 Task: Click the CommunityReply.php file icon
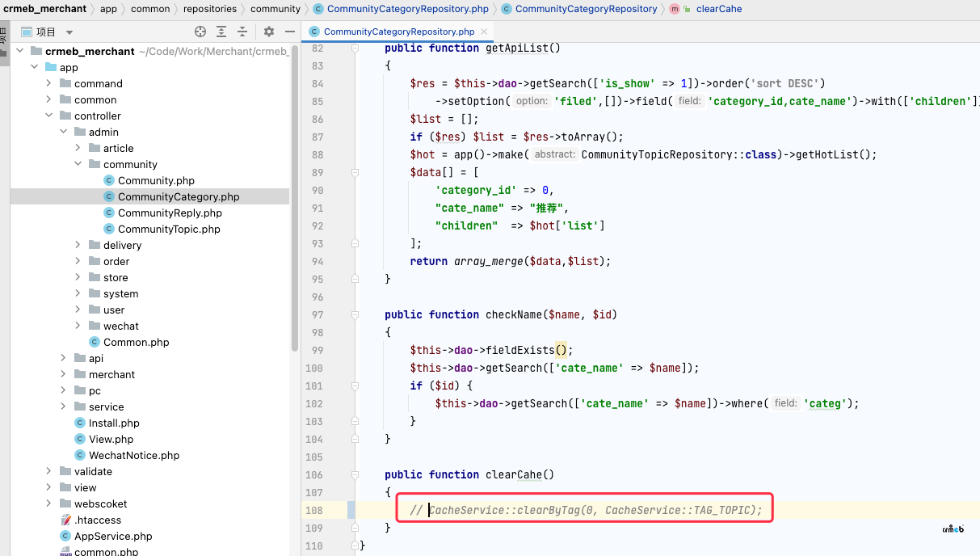[x=109, y=213]
